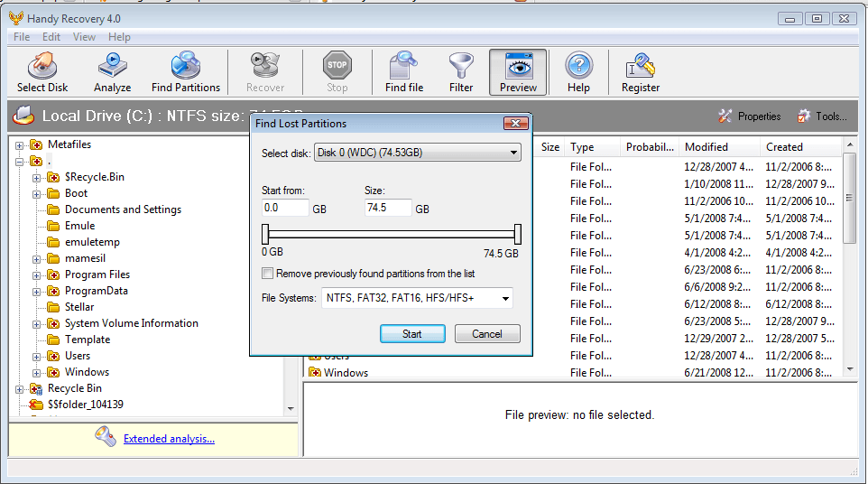Screen dimensions: 868x484
Task: Select the Metafiles folder icon
Action: pyautogui.click(x=36, y=145)
